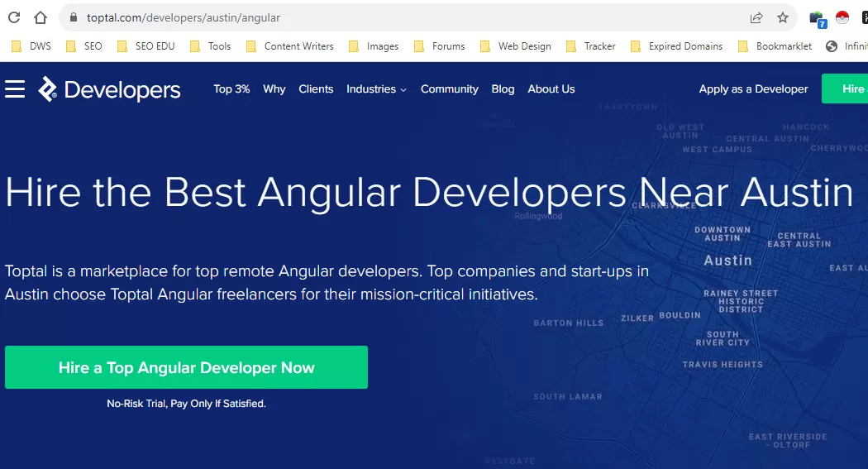Share this page using the share icon
Viewport: 868px width, 469px height.
coord(756,17)
